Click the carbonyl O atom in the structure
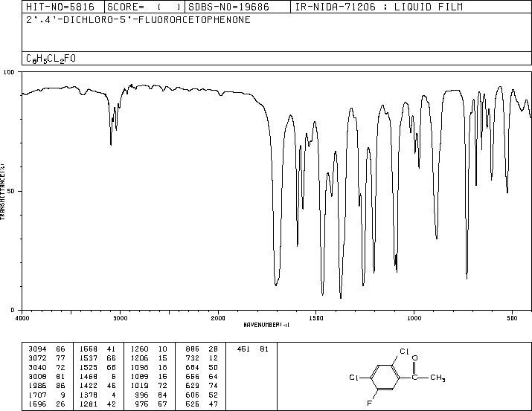Screen dimensions: 532x411 (x=414, y=357)
